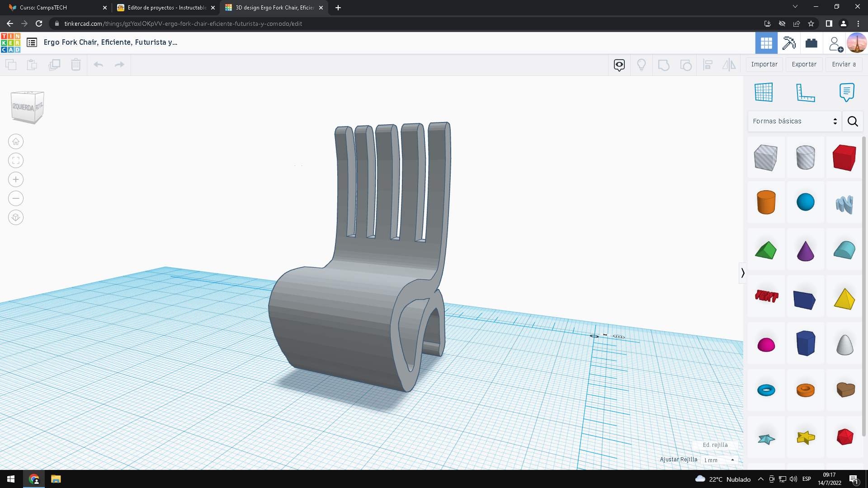Select the ruler tool icon
The height and width of the screenshot is (488, 868).
pyautogui.click(x=805, y=92)
